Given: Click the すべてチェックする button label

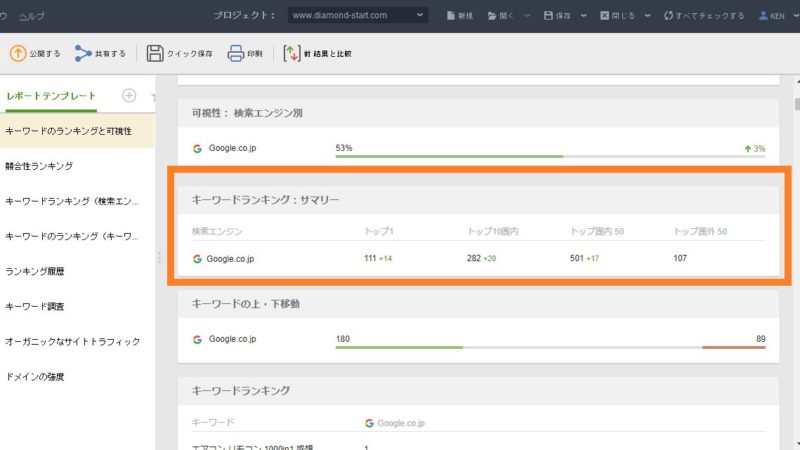Looking at the screenshot, I should pyautogui.click(x=710, y=16).
